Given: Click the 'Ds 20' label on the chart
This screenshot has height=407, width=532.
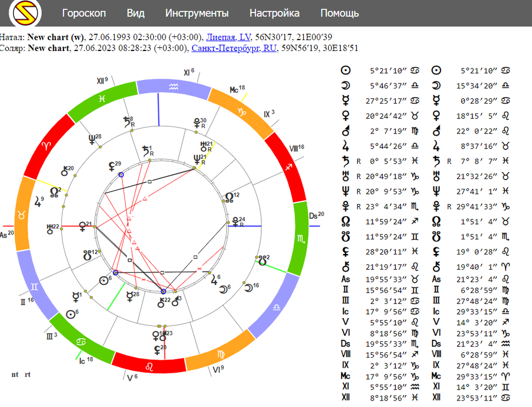Looking at the screenshot, I should [x=317, y=215].
